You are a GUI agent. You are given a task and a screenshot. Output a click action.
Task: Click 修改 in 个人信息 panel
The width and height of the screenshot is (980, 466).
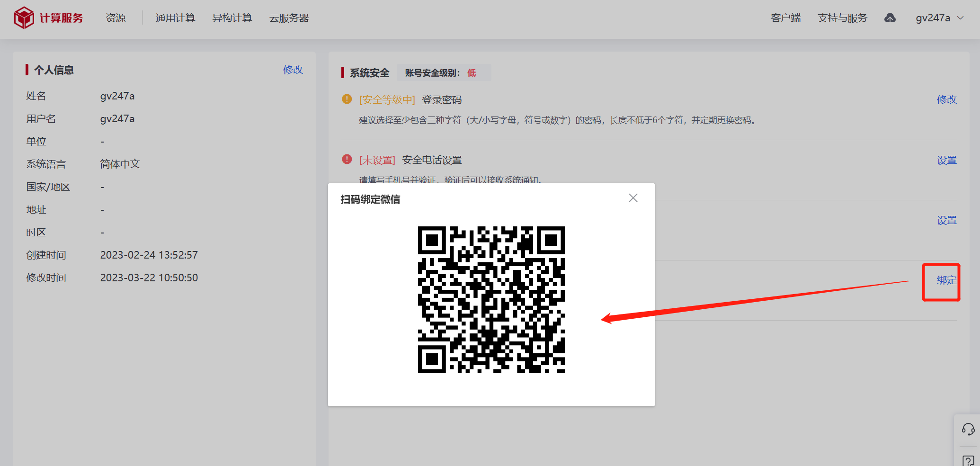293,70
